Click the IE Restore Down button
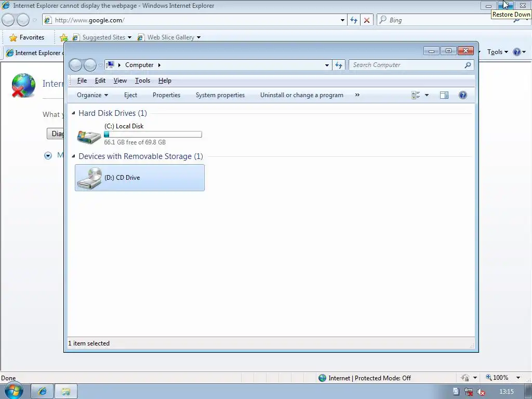Image resolution: width=532 pixels, height=399 pixels. [506, 5]
